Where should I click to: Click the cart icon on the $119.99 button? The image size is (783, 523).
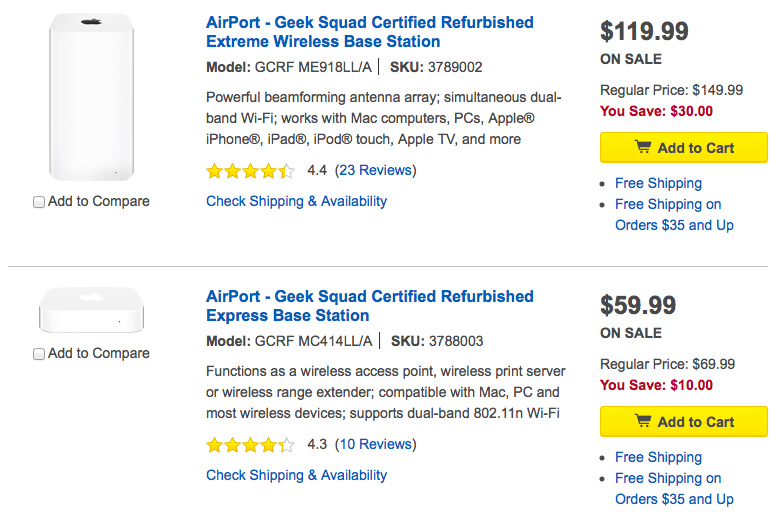pyautogui.click(x=643, y=148)
